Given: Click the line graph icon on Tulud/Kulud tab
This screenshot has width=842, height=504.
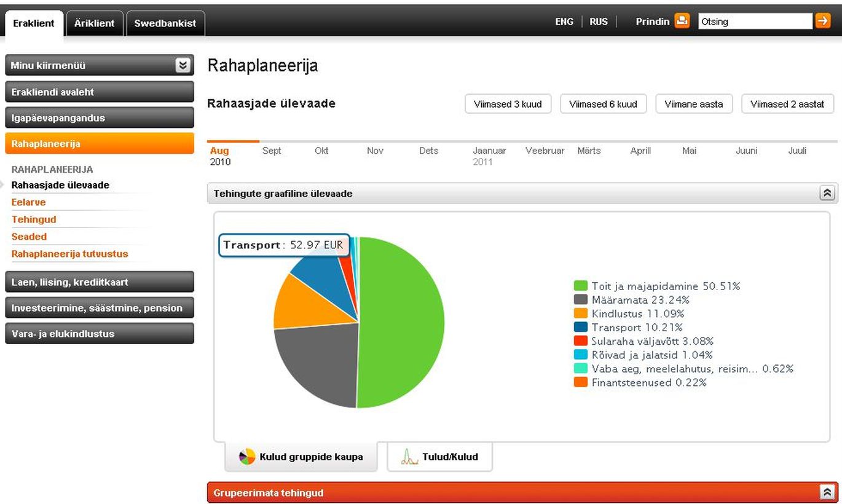Looking at the screenshot, I should [x=409, y=457].
